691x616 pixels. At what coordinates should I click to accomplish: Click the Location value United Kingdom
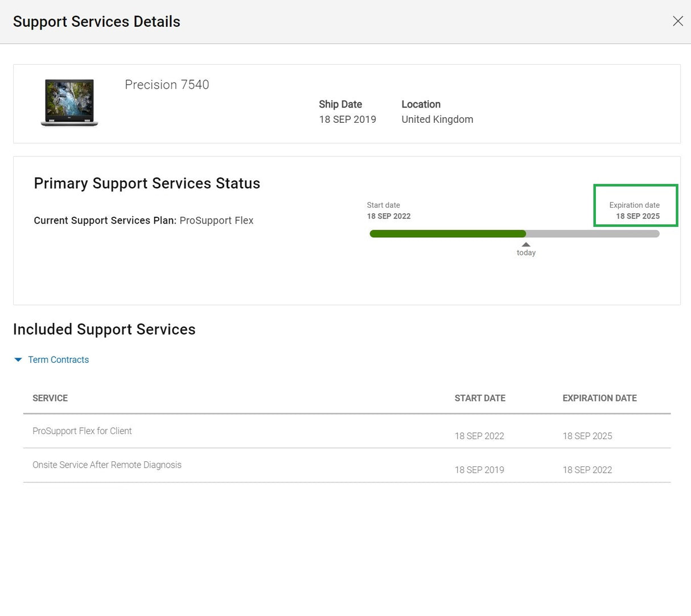[x=437, y=119]
